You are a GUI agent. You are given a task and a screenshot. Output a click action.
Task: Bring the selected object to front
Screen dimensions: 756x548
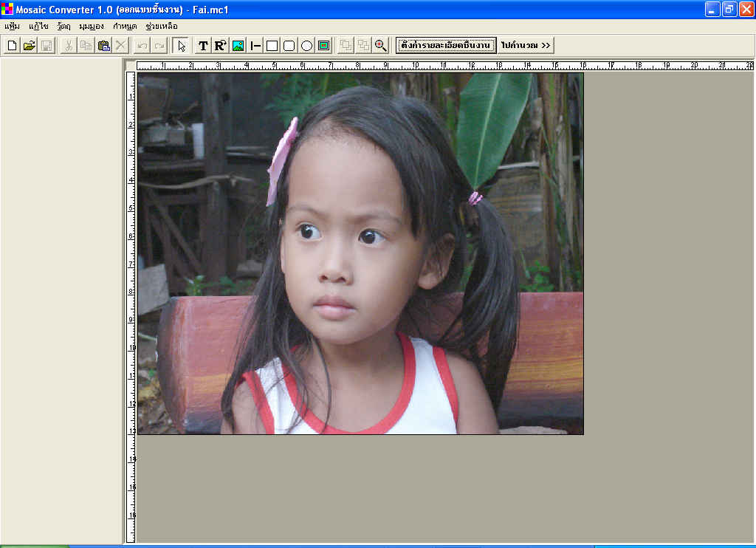tap(346, 46)
